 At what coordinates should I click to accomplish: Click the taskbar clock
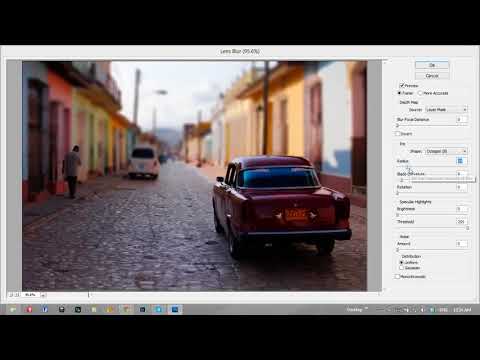pos(462,310)
